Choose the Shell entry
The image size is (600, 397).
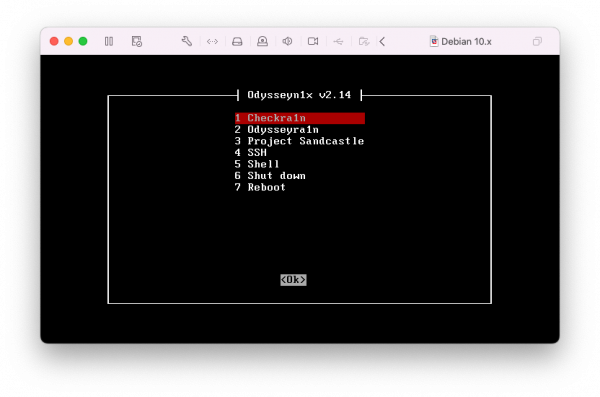tap(257, 164)
